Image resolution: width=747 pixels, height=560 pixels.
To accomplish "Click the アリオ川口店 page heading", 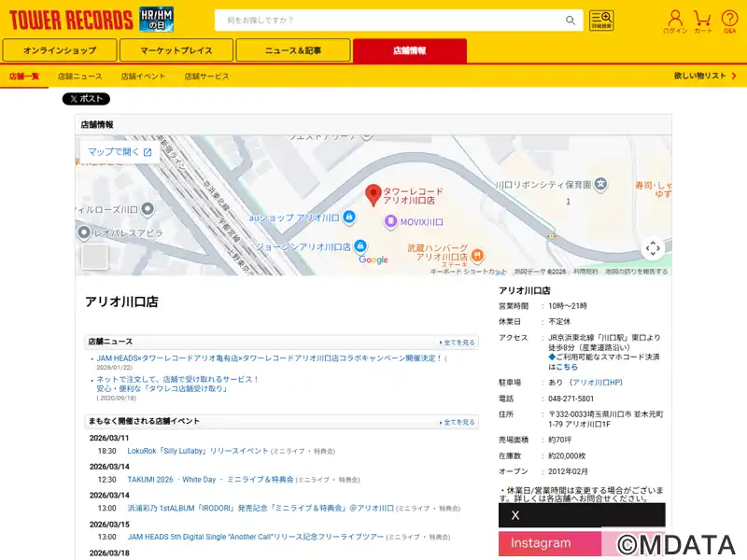I will [121, 301].
